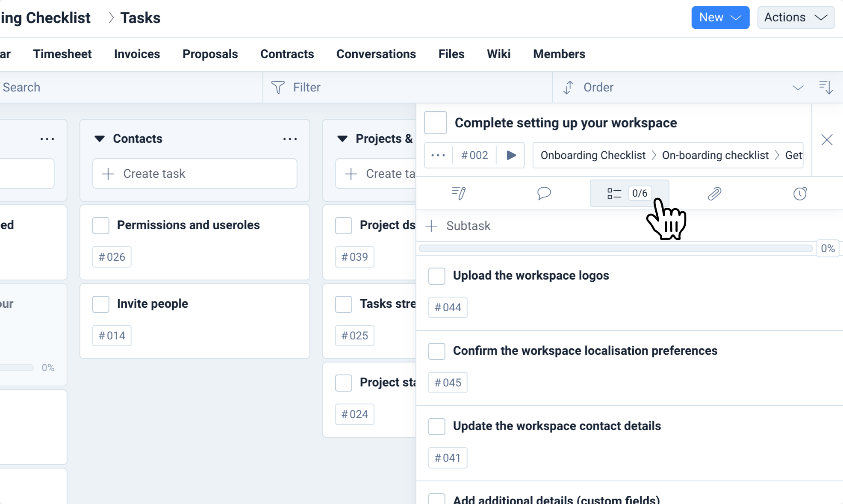
Task: Check the Upload the workspace logos subtask
Action: pyautogui.click(x=436, y=276)
